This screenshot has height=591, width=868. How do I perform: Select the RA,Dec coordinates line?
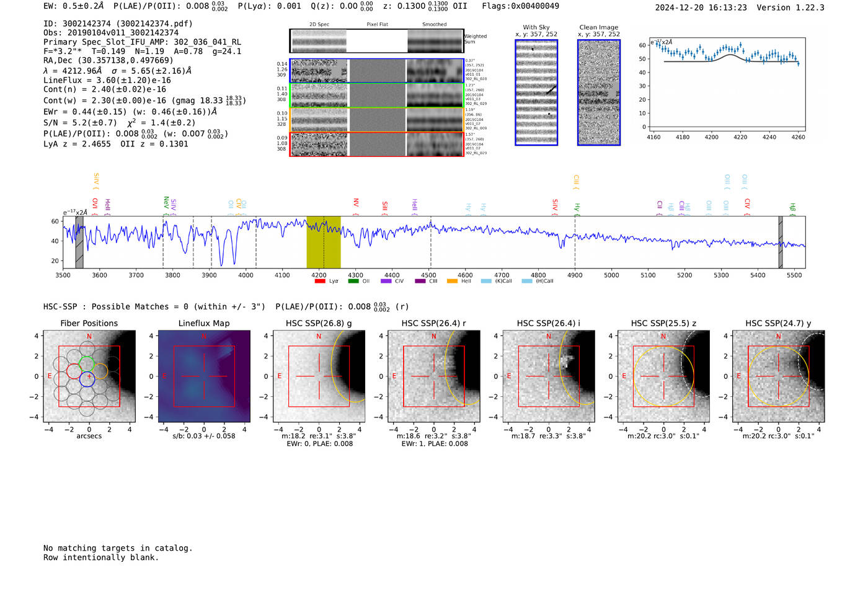tap(108, 60)
